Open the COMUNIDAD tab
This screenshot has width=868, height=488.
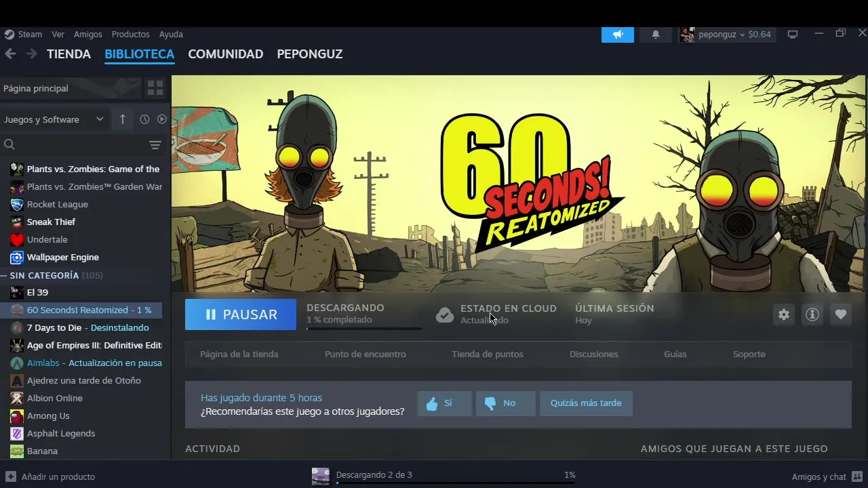click(x=226, y=54)
